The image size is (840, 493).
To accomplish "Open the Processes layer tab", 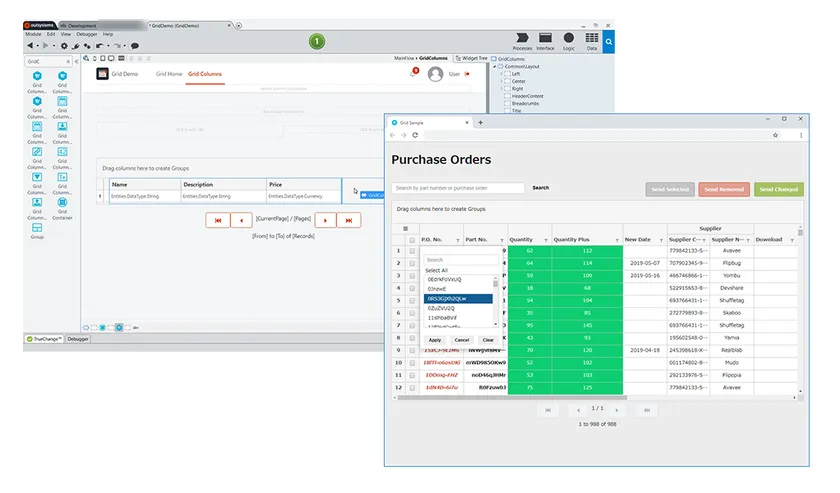I will 521,40.
